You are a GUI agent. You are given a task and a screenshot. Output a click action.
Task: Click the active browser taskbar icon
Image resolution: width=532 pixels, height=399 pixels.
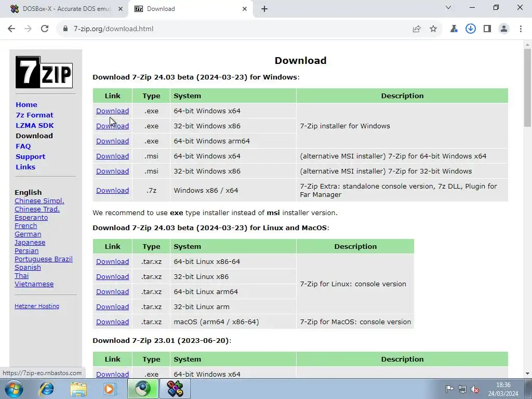[x=142, y=389]
